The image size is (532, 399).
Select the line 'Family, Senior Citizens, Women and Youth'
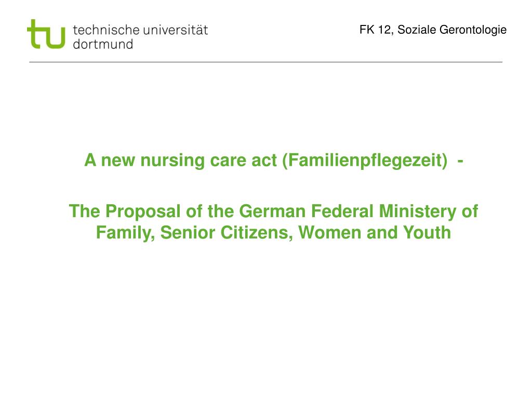click(273, 233)
